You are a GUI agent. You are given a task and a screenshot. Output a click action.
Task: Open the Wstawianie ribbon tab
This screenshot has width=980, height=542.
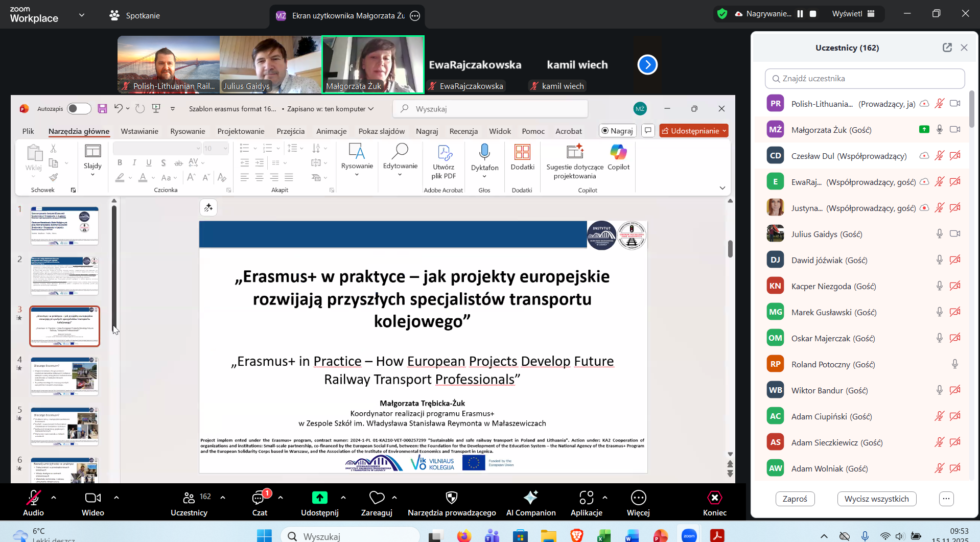139,131
